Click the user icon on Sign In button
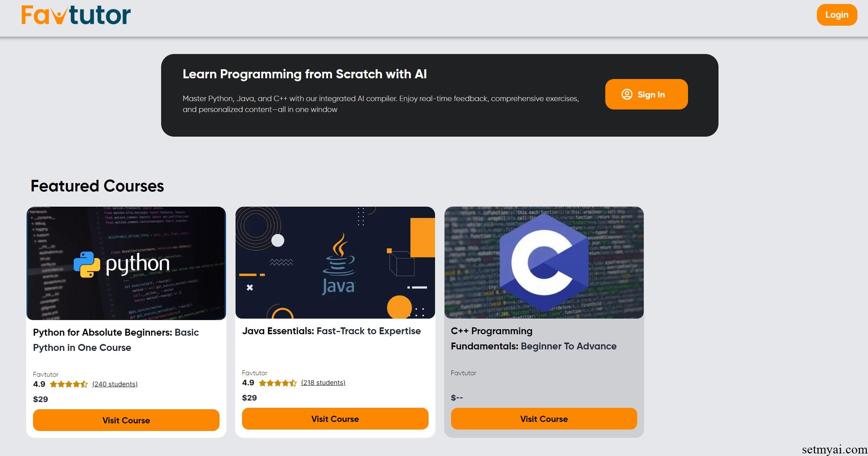Image resolution: width=868 pixels, height=456 pixels. [627, 94]
